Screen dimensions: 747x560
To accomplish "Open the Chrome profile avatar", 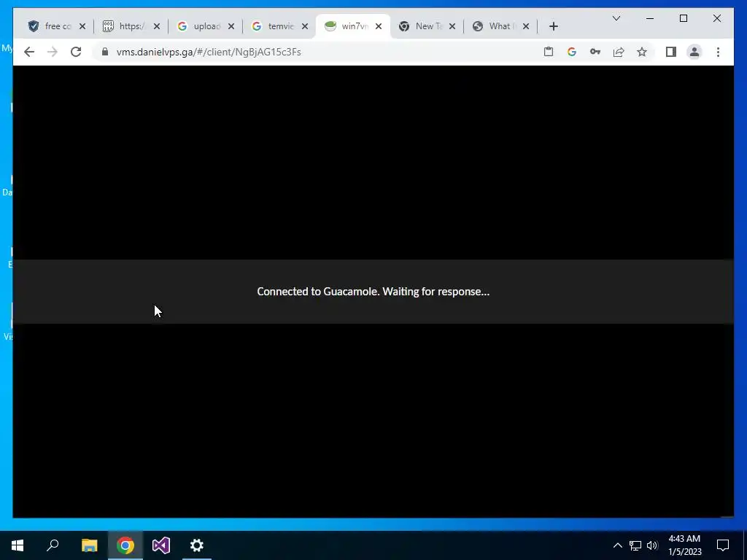I will click(x=694, y=52).
